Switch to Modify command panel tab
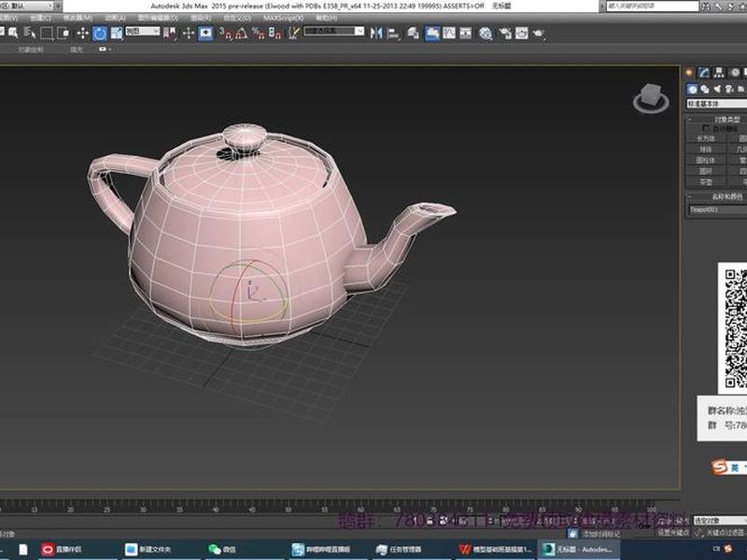Viewport: 747px width, 560px height. point(704,73)
